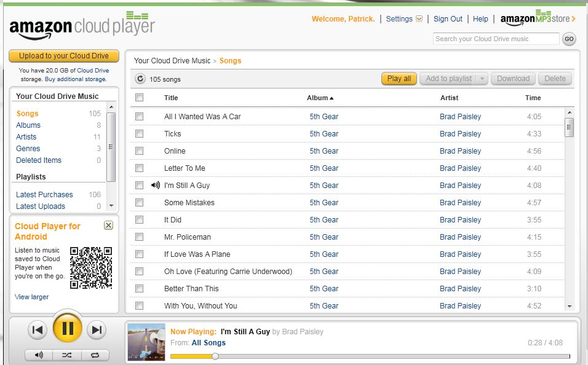Check the box for Online
Screen dimensions: 588x365
139,151
